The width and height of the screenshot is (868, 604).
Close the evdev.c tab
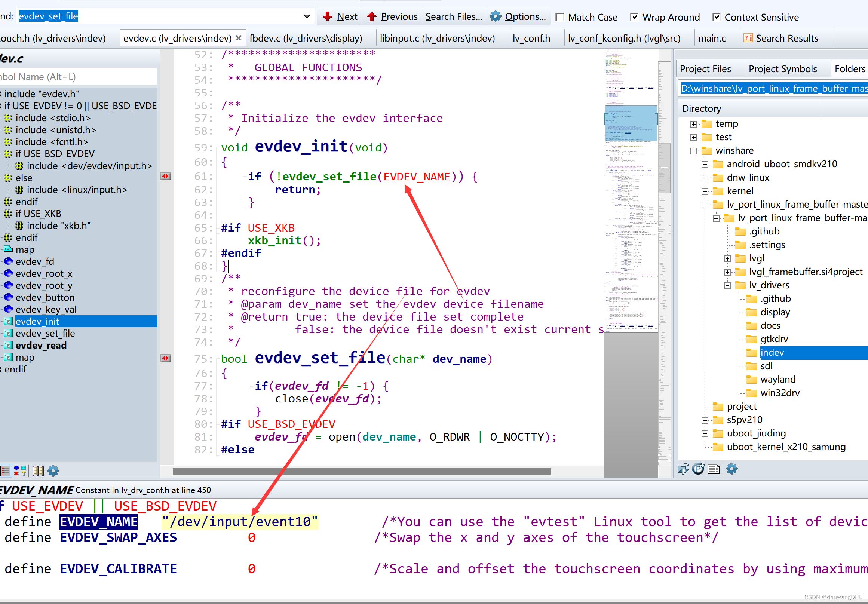point(239,38)
